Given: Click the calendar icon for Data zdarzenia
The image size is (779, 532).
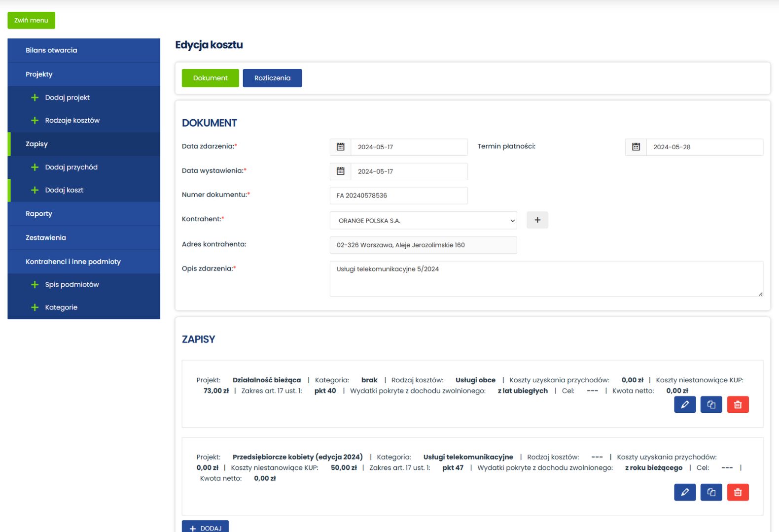Looking at the screenshot, I should pos(340,147).
